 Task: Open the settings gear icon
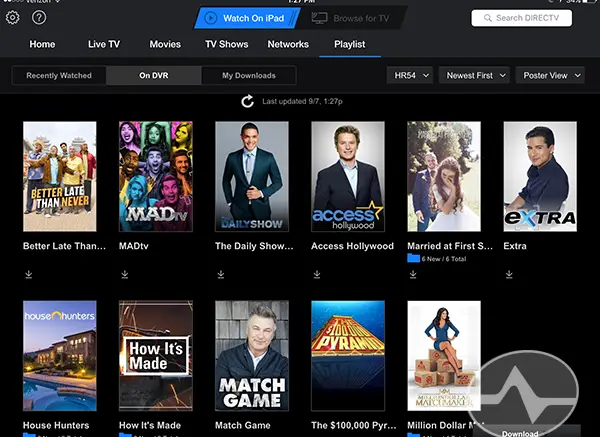coord(12,18)
